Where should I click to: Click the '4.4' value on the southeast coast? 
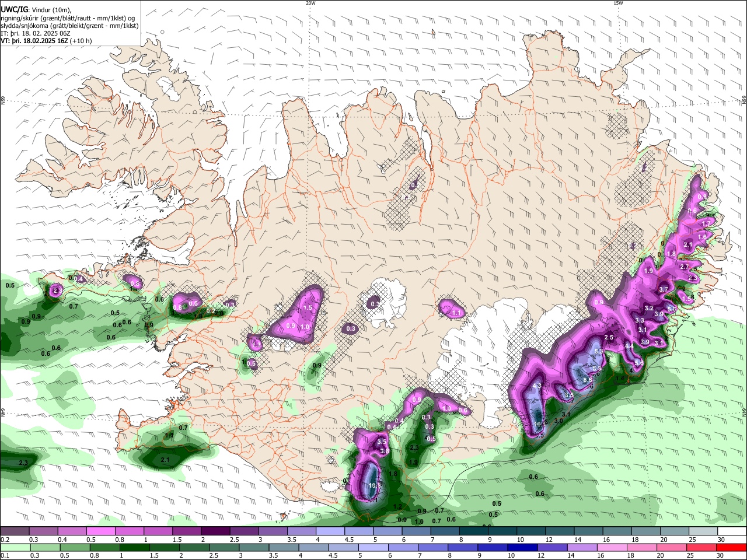click(x=630, y=346)
